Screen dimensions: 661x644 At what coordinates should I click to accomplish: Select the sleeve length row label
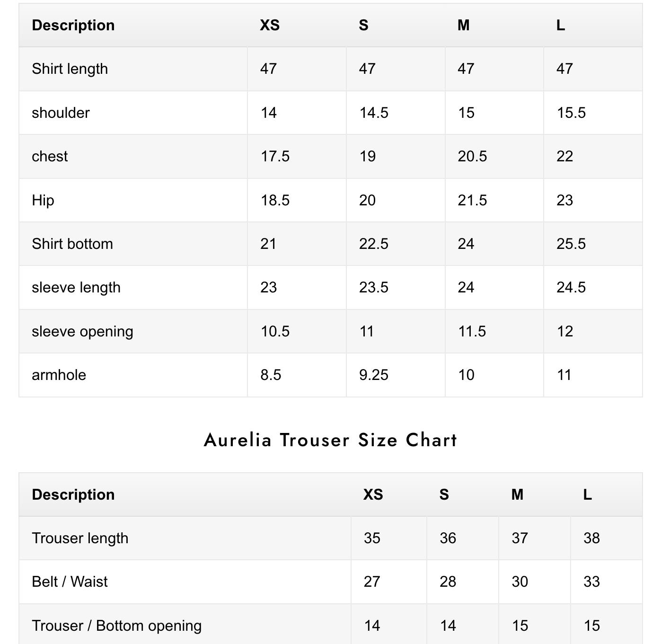click(x=76, y=288)
